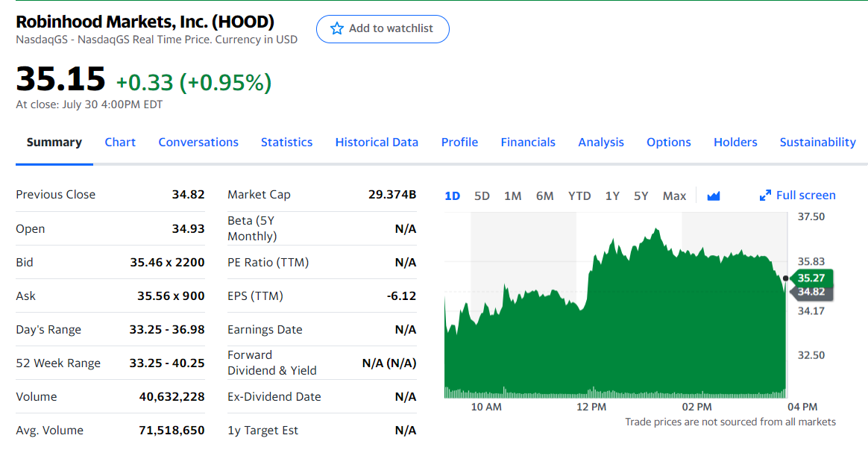868x450 pixels.
Task: Select the 5D chart range
Action: point(482,196)
